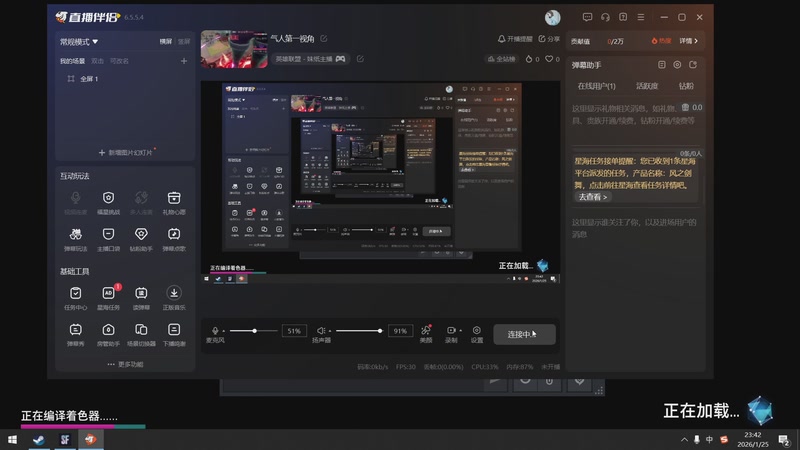The height and width of the screenshot is (450, 800).
Task: Switch to 横屏 landscape orientation
Action: click(166, 41)
